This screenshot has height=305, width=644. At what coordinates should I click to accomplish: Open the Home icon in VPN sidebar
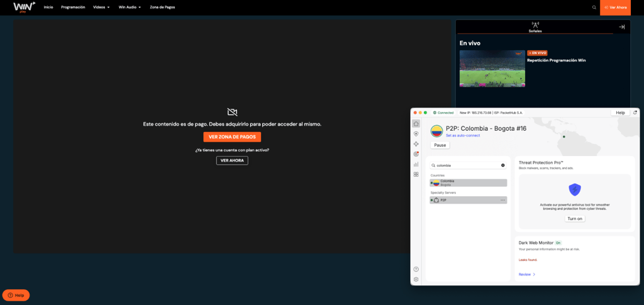[x=416, y=123]
